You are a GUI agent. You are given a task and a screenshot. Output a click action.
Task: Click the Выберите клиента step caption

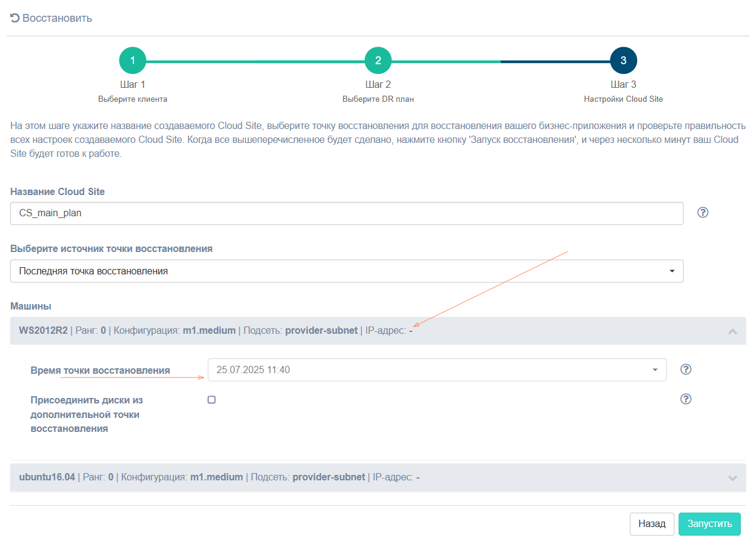[x=133, y=99]
